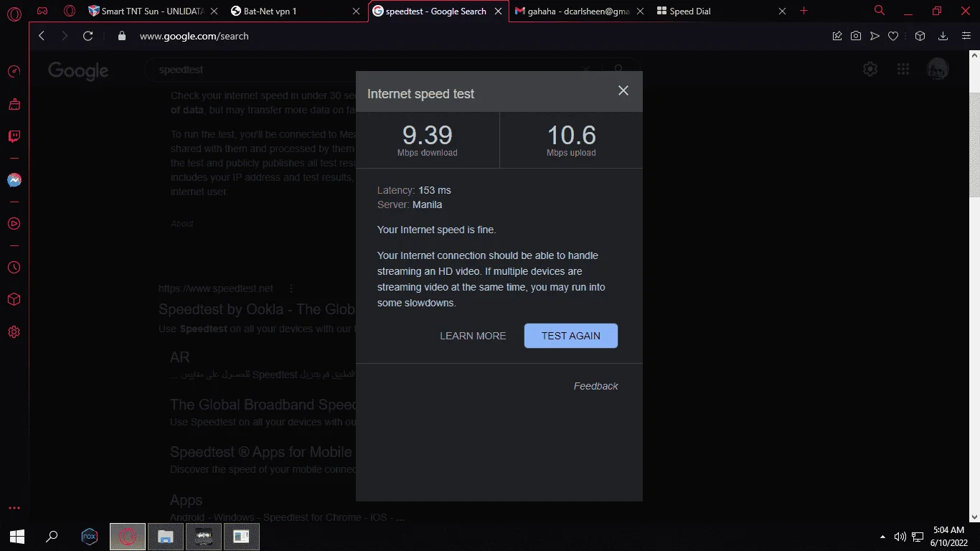
Task: Open extensions cube in address bar
Action: tap(920, 36)
